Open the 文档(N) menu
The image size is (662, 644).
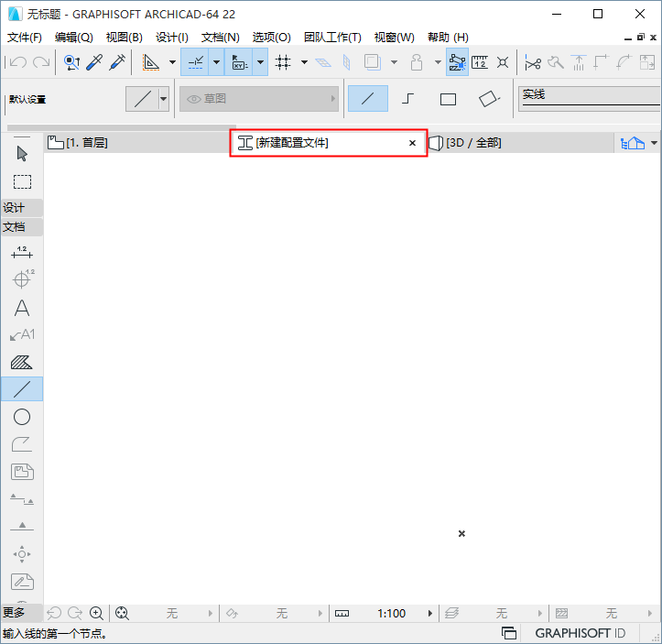(220, 38)
